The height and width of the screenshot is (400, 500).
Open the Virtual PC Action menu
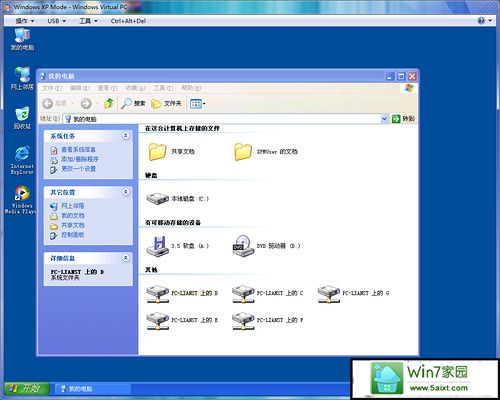pos(25,21)
